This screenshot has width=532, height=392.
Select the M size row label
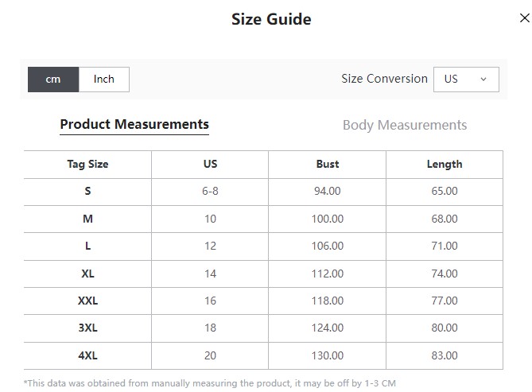[x=88, y=219]
